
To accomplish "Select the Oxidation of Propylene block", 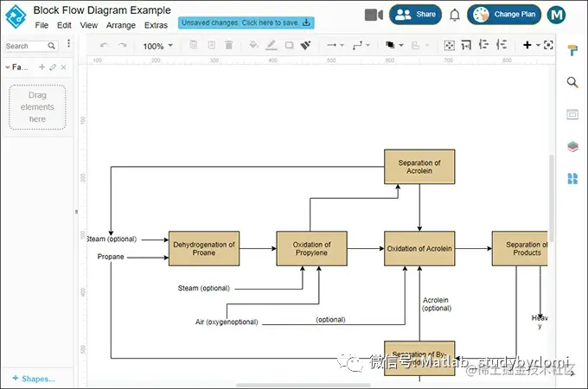I will (x=311, y=248).
